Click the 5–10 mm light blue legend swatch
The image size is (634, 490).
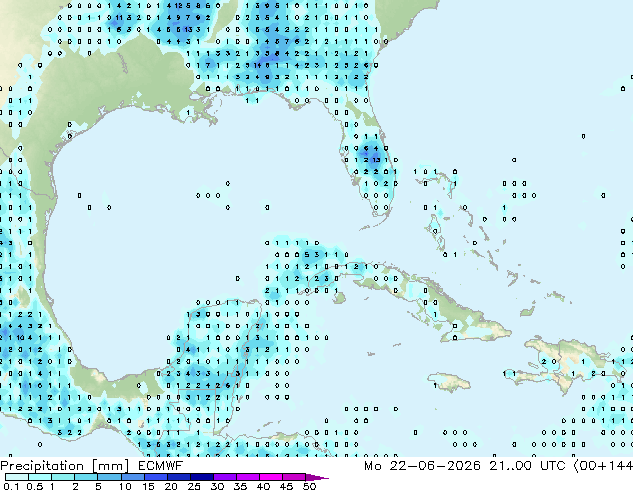pos(109,477)
